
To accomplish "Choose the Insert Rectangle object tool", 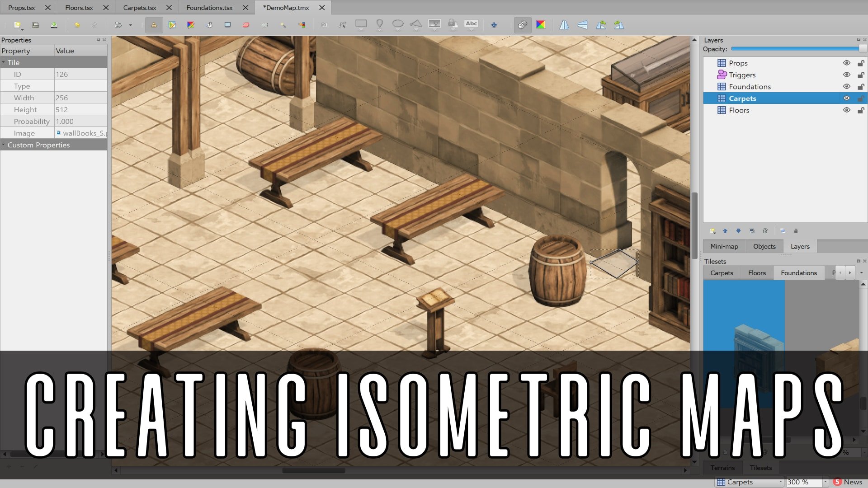I will point(361,24).
